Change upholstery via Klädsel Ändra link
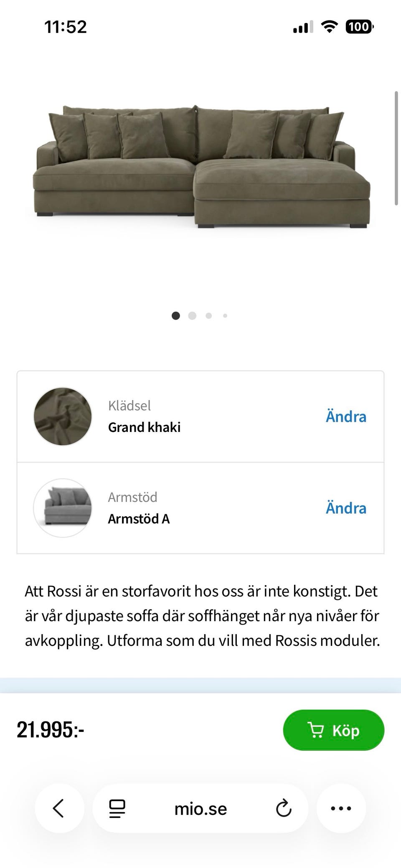Screen dimensions: 401x868 coord(346,416)
